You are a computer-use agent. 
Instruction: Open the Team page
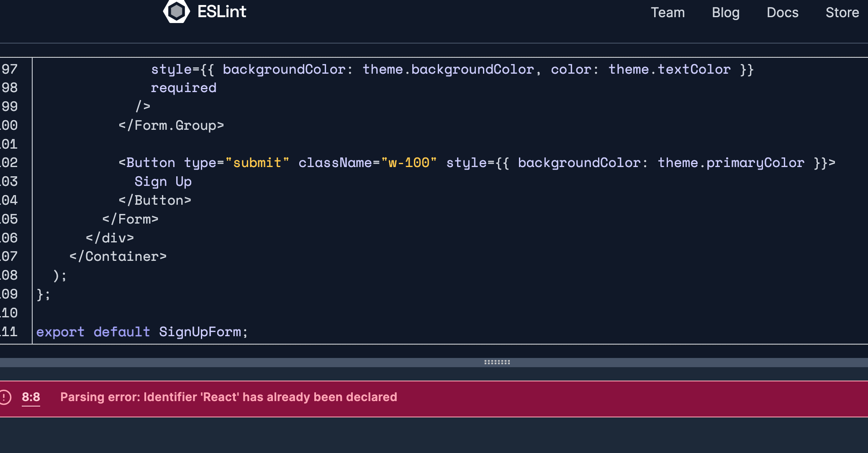coord(668,13)
